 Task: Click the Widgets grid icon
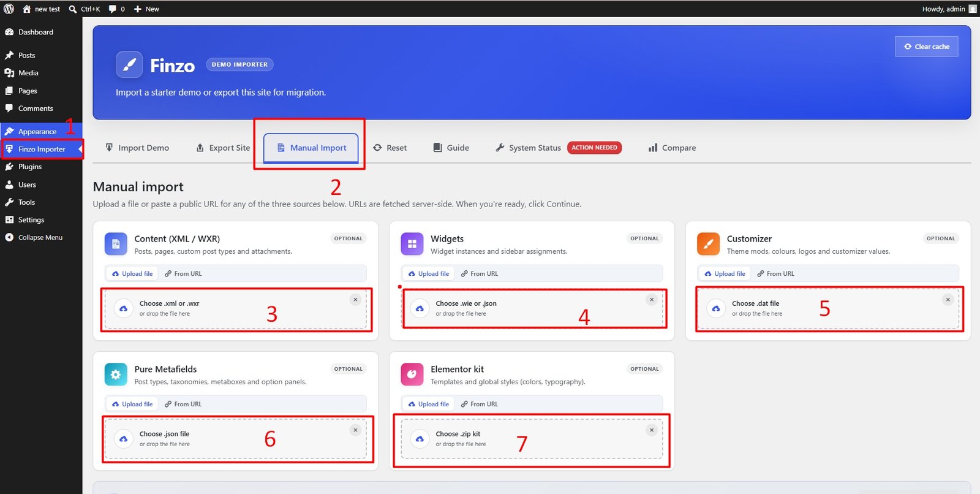(412, 244)
